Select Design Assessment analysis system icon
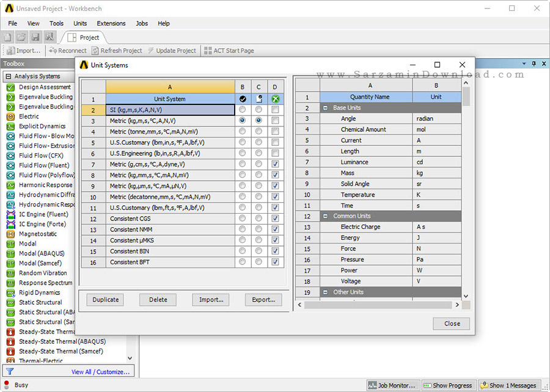 10,87
